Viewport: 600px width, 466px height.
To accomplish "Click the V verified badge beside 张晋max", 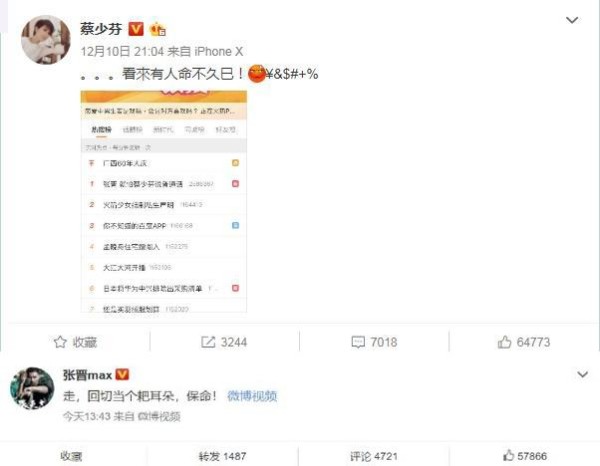I will (x=122, y=375).
